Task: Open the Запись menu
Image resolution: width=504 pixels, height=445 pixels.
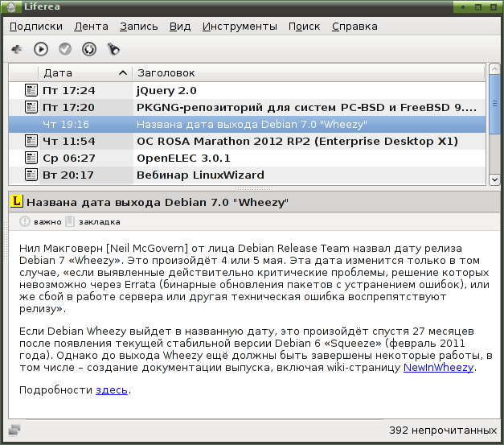Action: pos(139,27)
